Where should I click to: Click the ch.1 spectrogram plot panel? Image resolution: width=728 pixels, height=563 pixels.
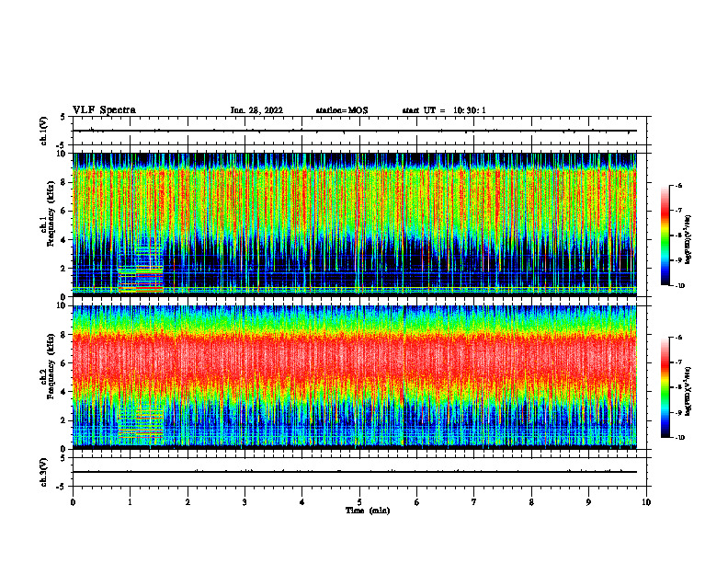coord(355,224)
